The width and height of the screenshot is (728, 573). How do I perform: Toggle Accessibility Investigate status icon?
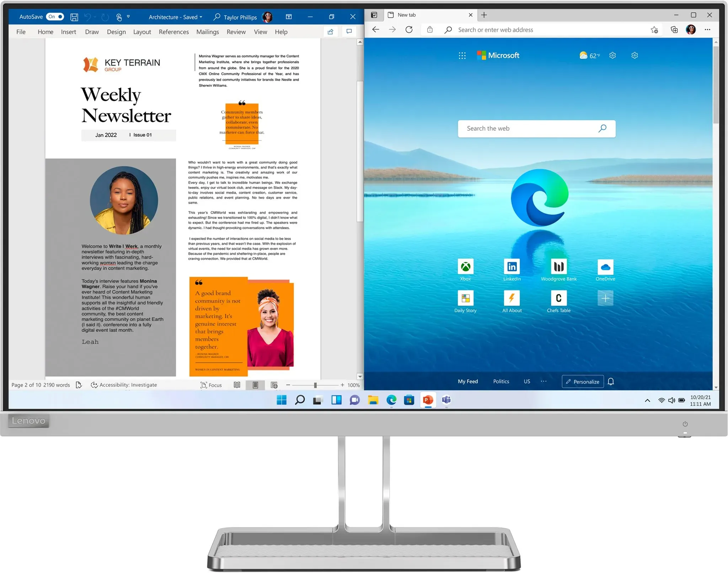(x=95, y=385)
